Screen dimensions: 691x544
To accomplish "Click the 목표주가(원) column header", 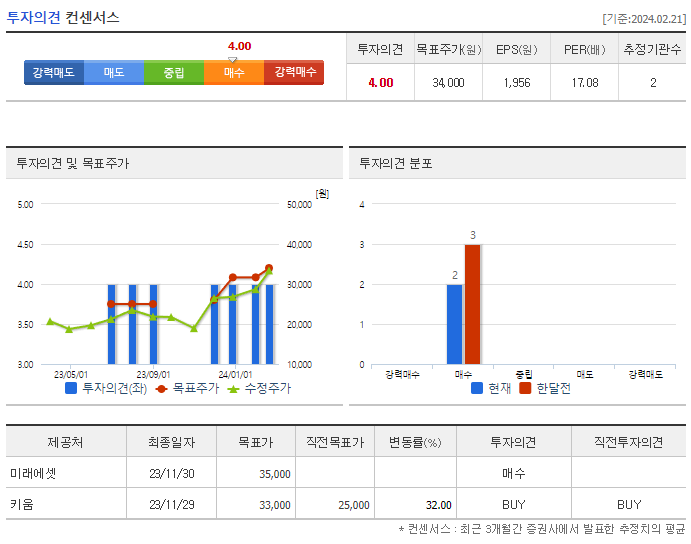I will tap(449, 49).
